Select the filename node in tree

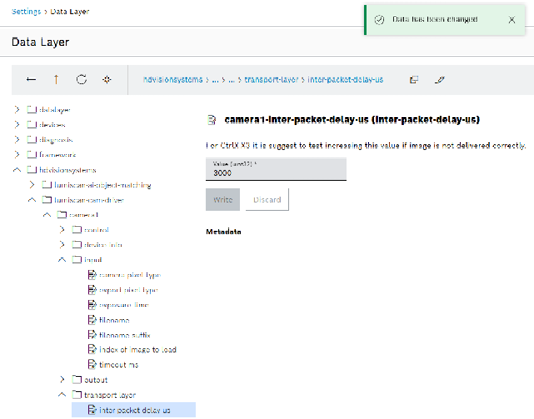point(114,320)
